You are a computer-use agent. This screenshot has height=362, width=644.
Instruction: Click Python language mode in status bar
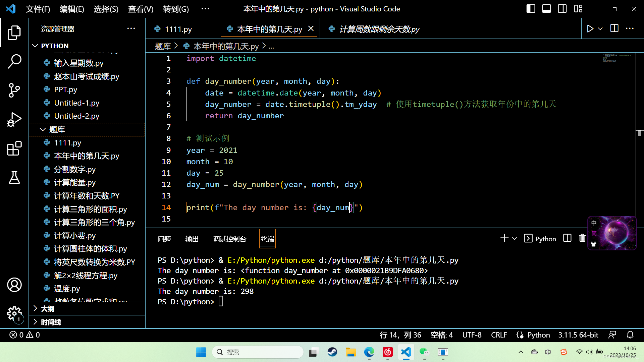[538, 335]
